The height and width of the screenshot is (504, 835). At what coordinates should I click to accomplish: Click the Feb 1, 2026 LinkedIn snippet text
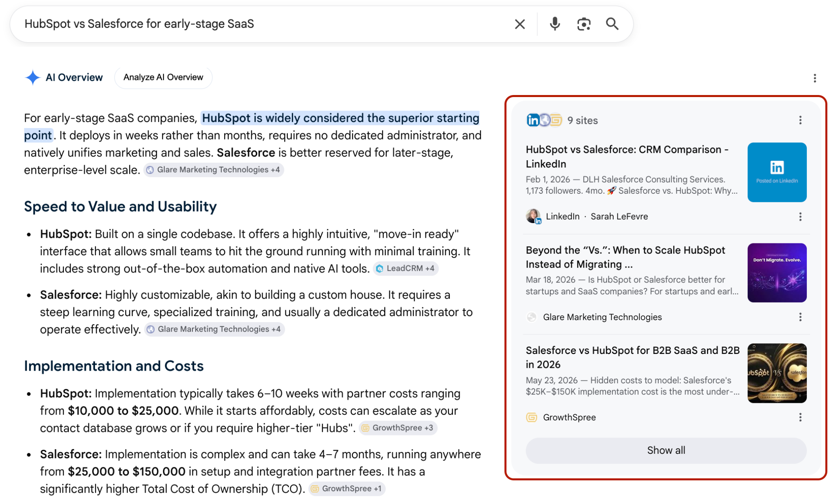632,185
